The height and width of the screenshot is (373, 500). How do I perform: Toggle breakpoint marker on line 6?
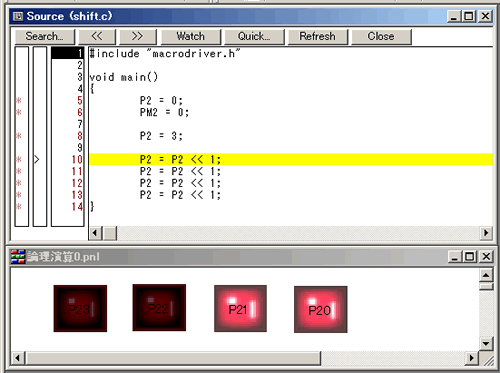[19, 112]
